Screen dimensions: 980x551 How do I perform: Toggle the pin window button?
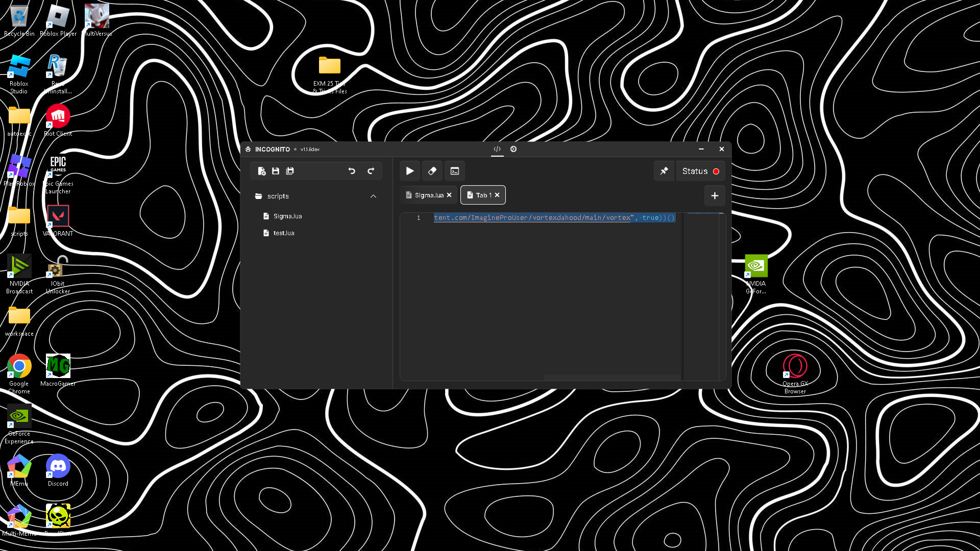[664, 171]
